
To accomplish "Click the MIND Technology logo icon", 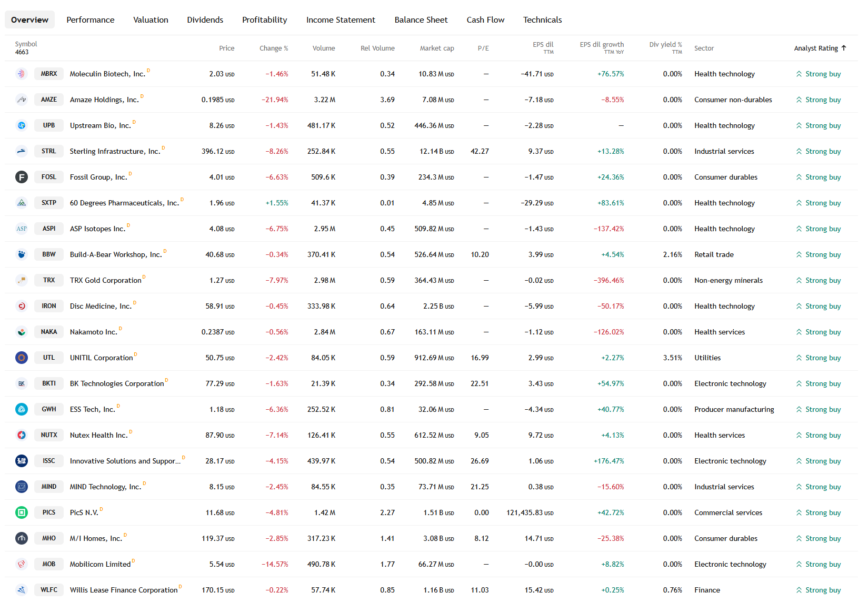I will 22,487.
